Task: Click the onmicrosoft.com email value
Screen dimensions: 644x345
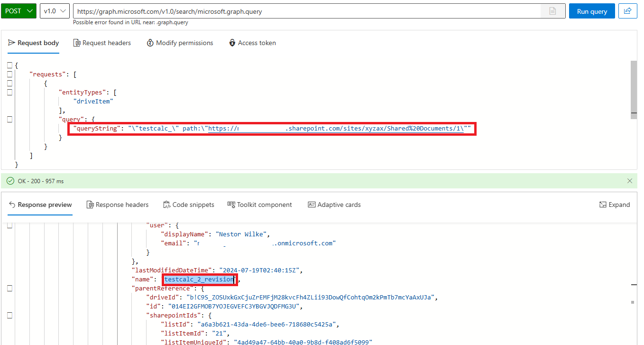Action: point(265,243)
